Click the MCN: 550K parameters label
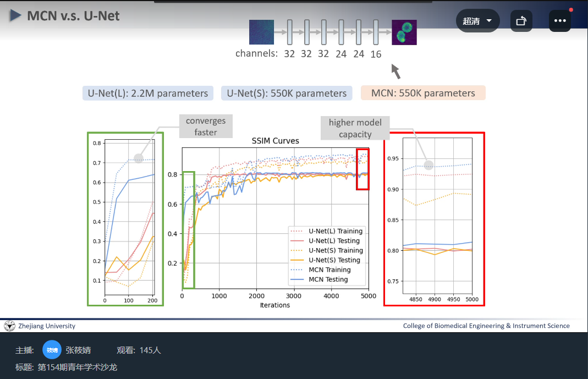The height and width of the screenshot is (379, 588). 422,93
